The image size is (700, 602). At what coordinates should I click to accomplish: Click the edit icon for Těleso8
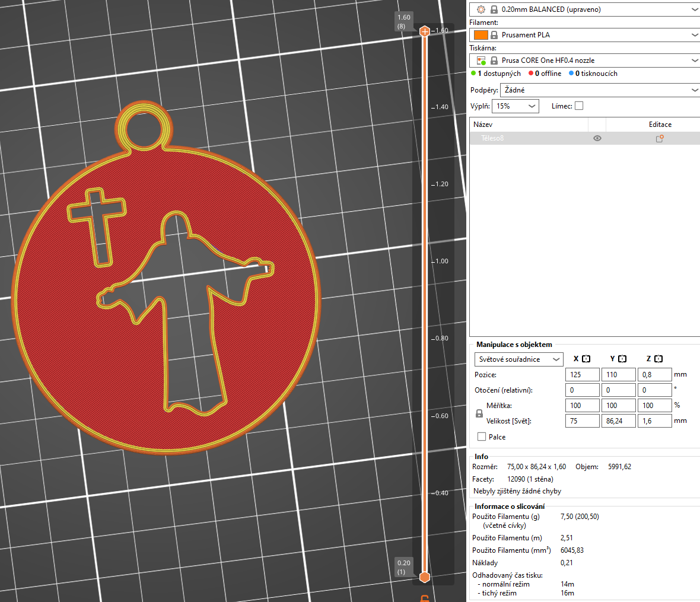click(x=659, y=138)
